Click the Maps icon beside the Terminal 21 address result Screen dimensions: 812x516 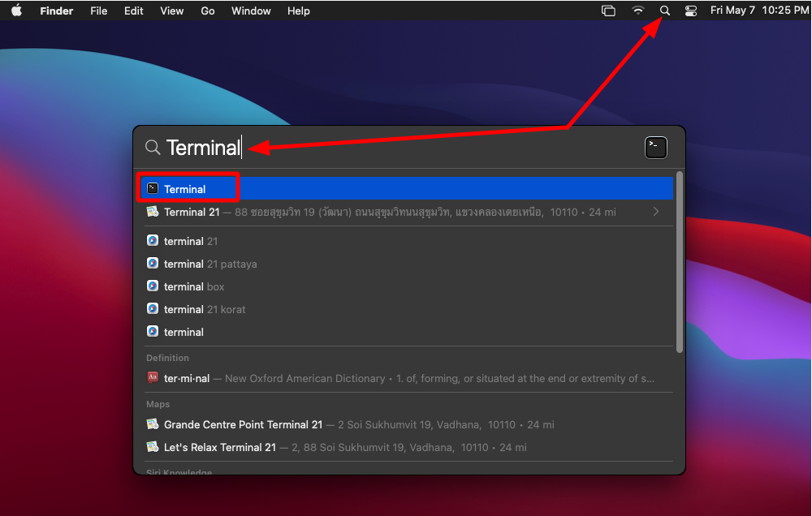click(x=153, y=211)
